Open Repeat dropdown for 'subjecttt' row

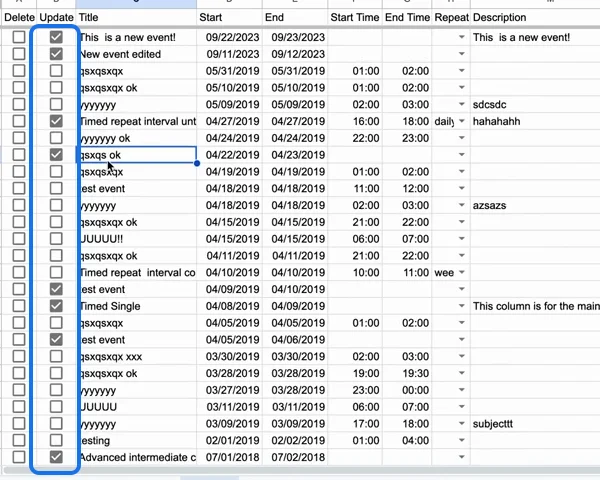tap(462, 423)
